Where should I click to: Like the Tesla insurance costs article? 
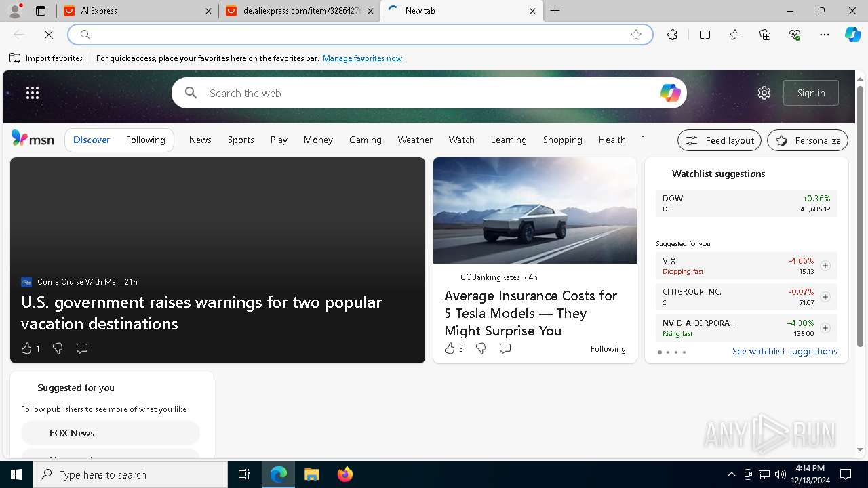[x=453, y=348]
